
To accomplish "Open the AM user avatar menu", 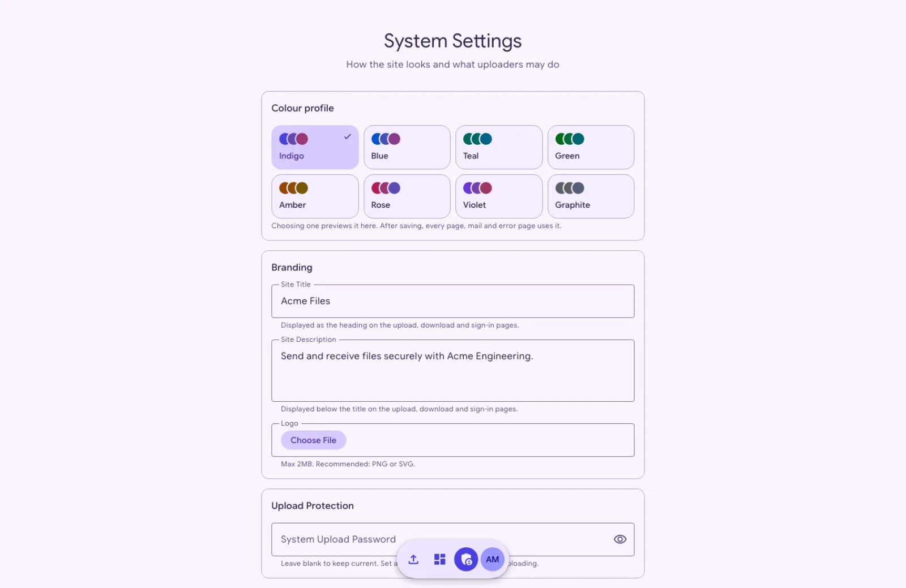I will point(493,559).
